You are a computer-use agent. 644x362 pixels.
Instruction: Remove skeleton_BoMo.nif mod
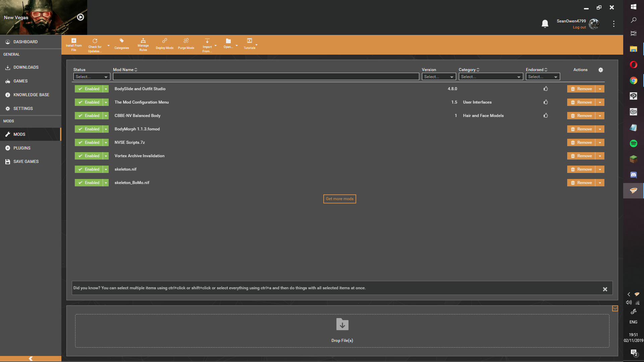581,183
